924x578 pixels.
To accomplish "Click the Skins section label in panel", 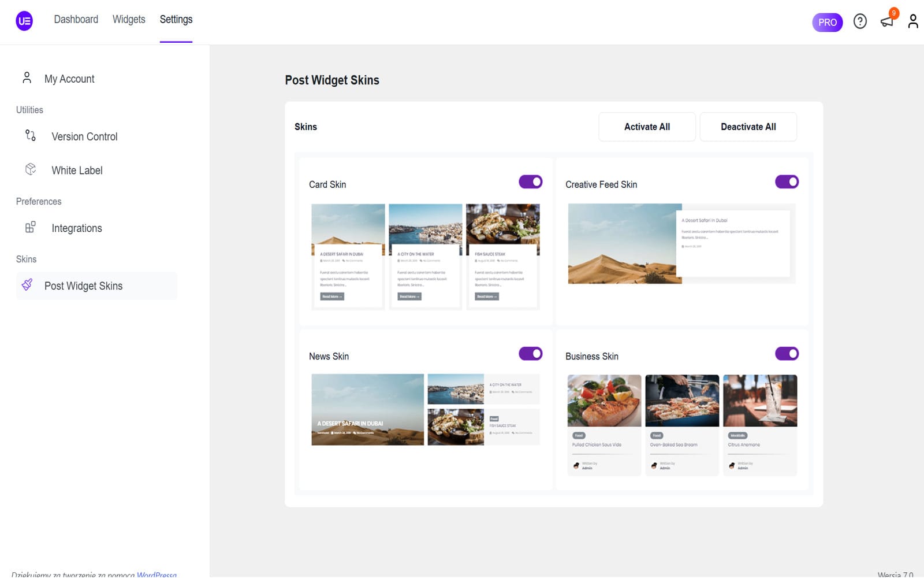I will point(305,127).
